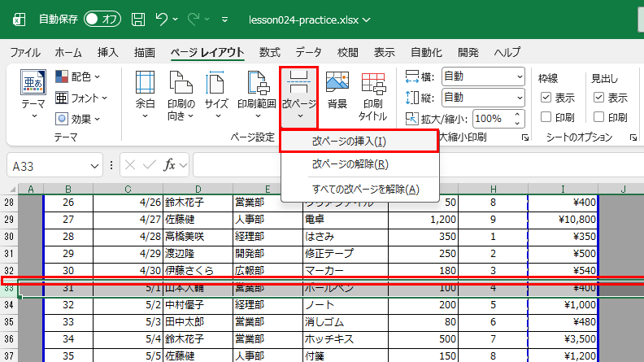This screenshot has width=644, height=362.
Task: Switch to the ヘルプ tab
Action: pyautogui.click(x=507, y=53)
